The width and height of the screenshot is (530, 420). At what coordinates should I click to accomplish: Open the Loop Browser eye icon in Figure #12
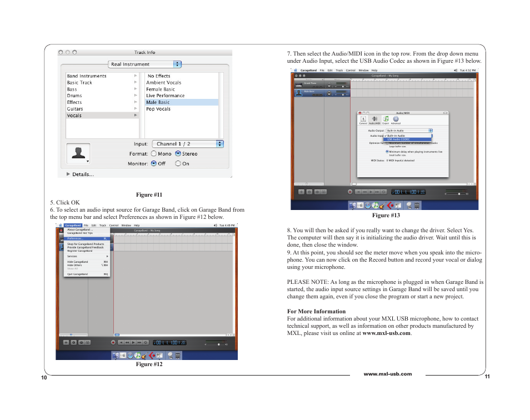[81, 342]
